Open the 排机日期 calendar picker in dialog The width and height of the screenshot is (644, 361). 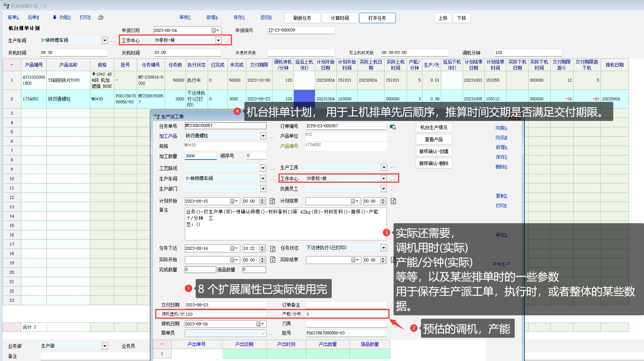pyautogui.click(x=260, y=324)
